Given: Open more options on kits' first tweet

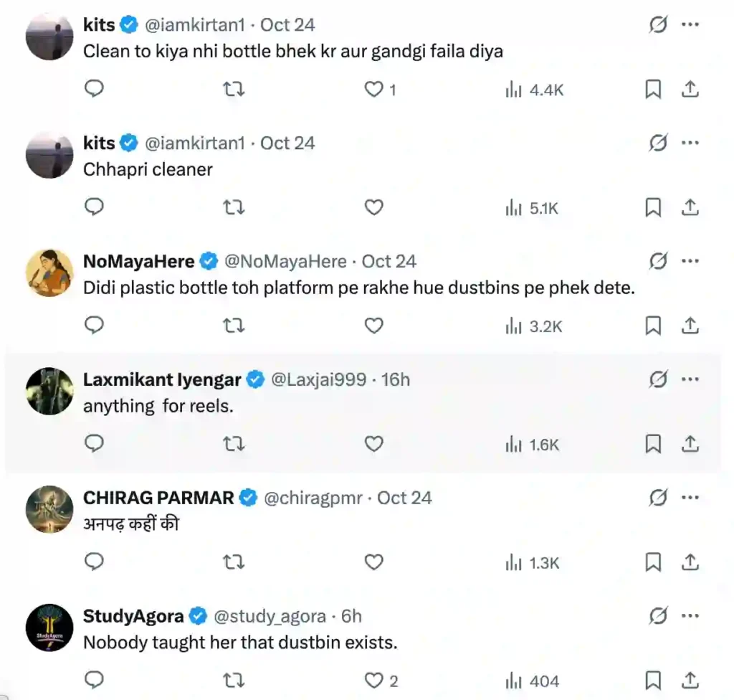Looking at the screenshot, I should tap(690, 25).
